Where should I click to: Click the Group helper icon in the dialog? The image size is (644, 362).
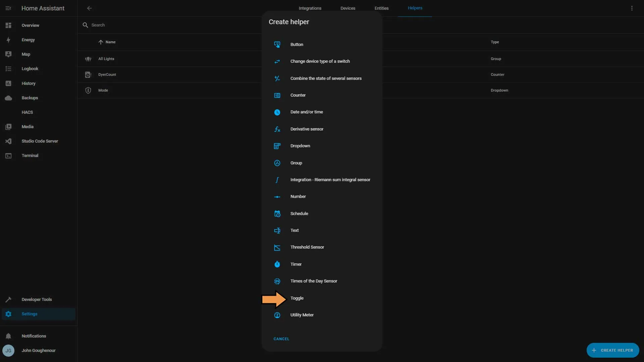click(x=277, y=163)
